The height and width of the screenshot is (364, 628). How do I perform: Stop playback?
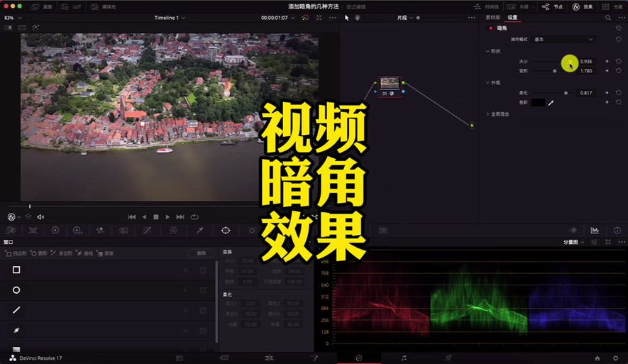pyautogui.click(x=156, y=217)
